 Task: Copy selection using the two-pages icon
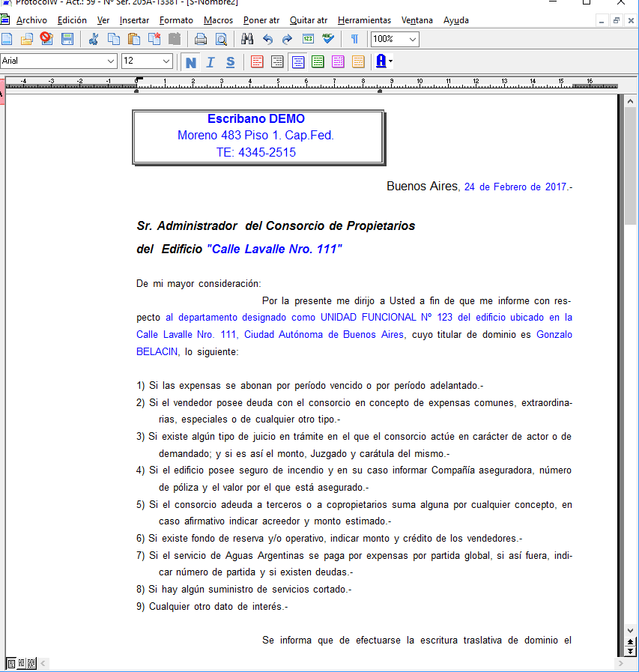(114, 39)
